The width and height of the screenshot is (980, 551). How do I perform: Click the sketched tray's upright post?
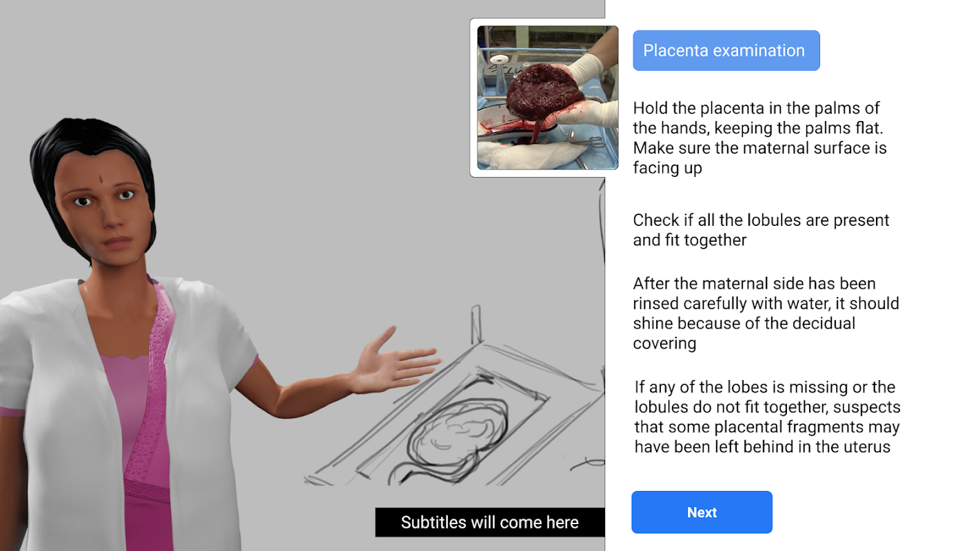[x=476, y=325]
